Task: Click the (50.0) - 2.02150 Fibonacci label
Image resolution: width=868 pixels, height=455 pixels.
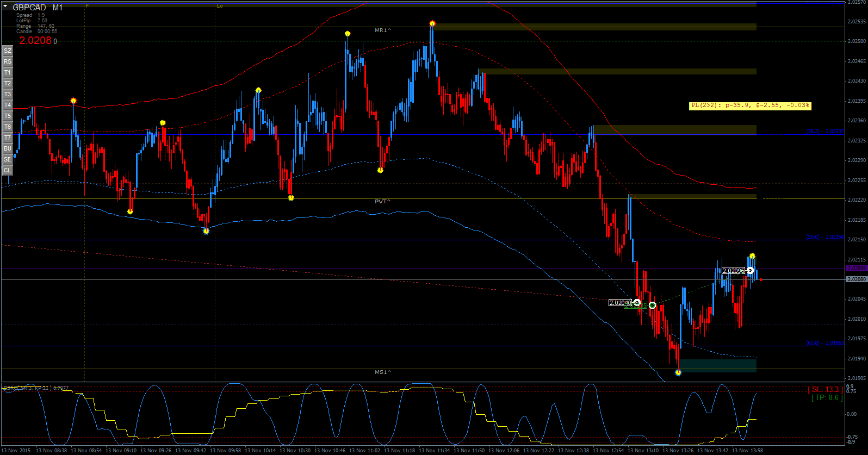Action: coord(825,237)
